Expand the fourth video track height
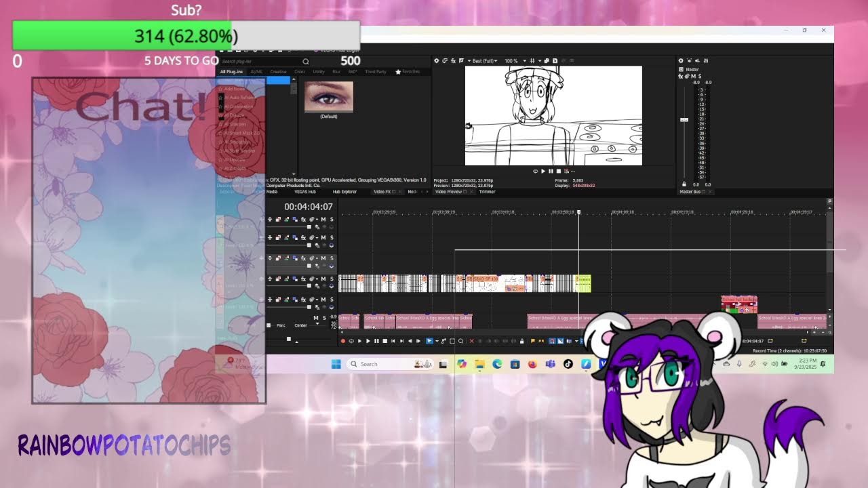The image size is (868, 488). [270, 279]
